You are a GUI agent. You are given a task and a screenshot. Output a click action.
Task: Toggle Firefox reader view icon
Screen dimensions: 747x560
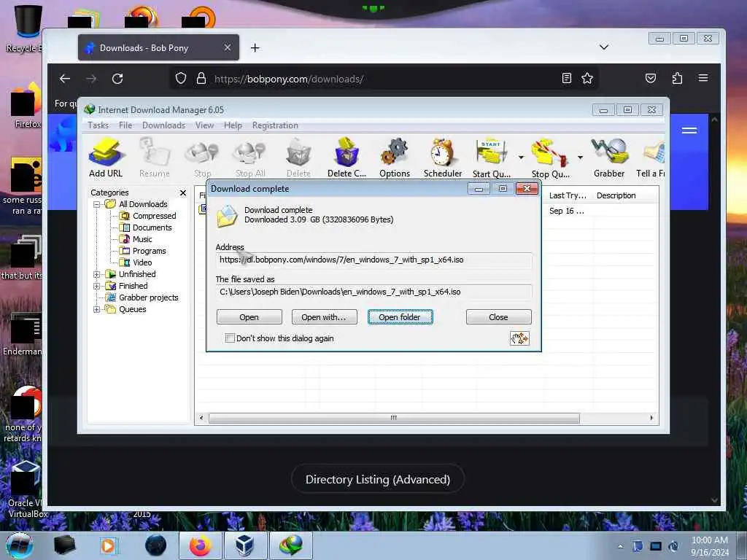pos(566,79)
